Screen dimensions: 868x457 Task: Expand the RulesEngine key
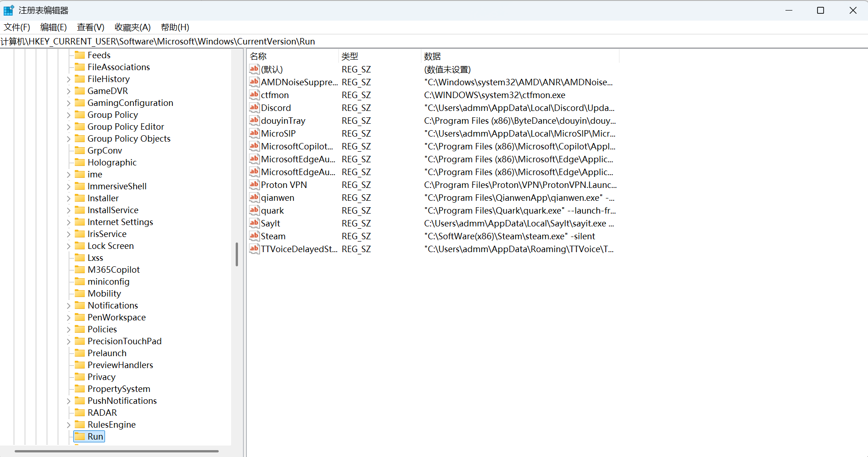(x=69, y=425)
